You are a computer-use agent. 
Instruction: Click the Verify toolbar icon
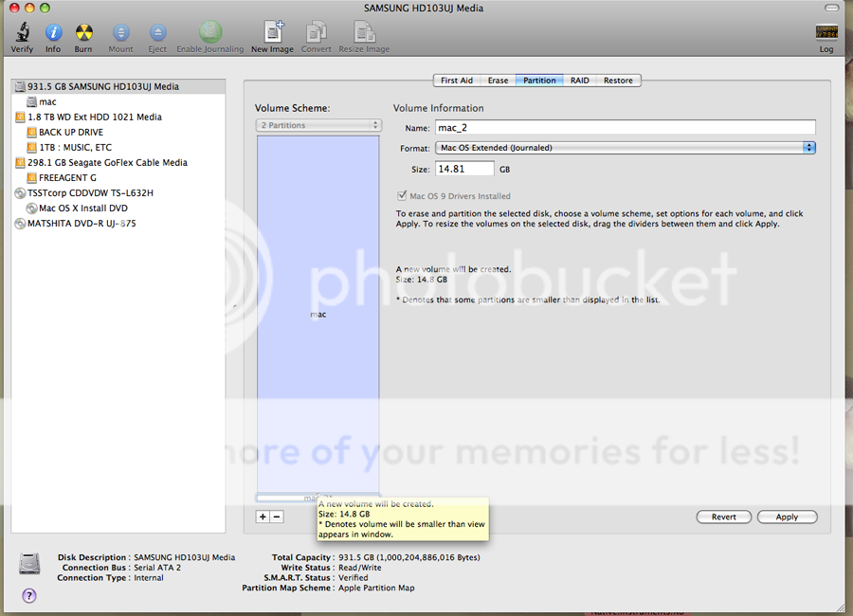point(21,34)
